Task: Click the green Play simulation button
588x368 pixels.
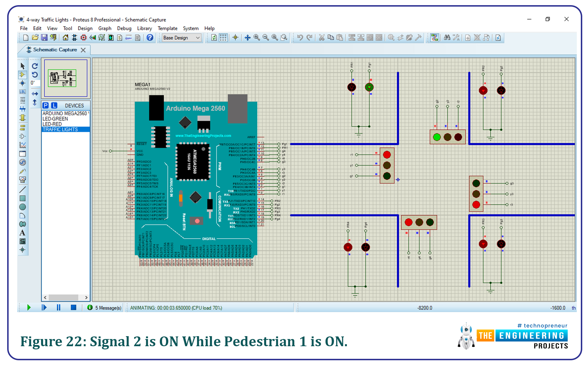Action: (x=29, y=307)
